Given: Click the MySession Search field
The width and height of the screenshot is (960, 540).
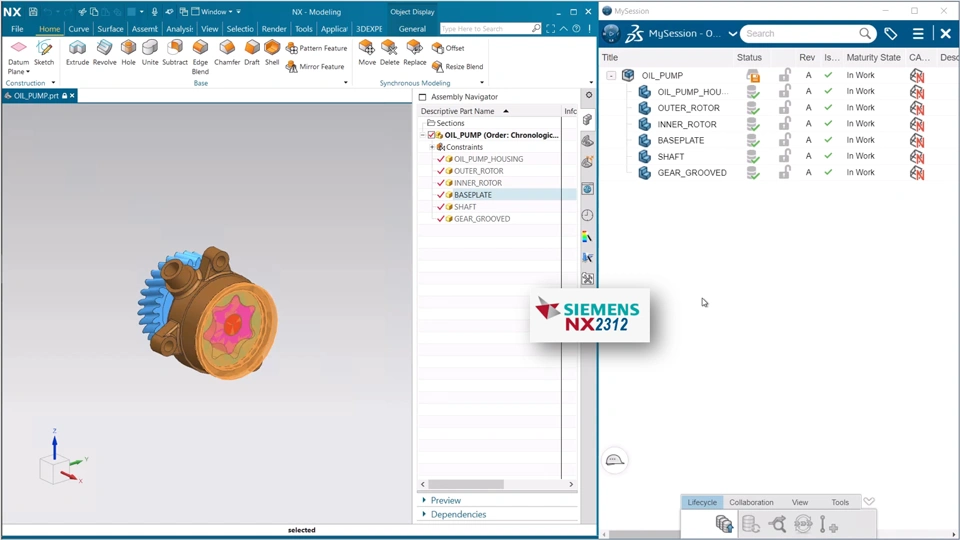Looking at the screenshot, I should pos(808,34).
